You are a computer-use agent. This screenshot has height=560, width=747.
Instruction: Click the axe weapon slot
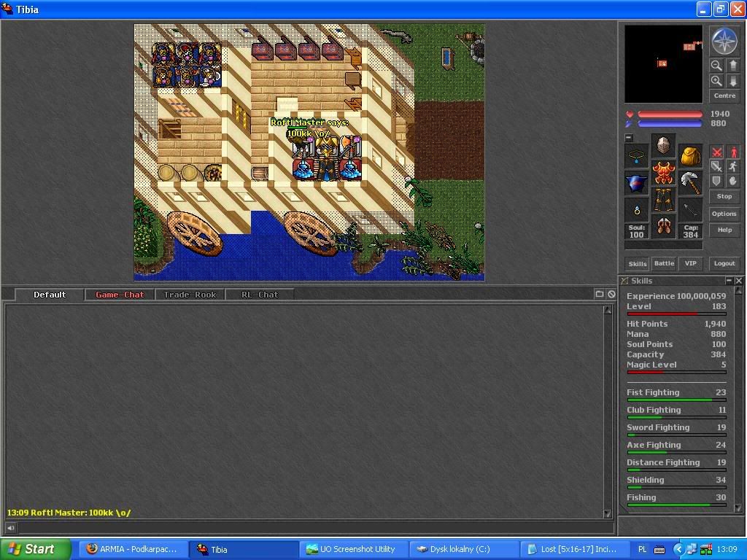point(690,182)
